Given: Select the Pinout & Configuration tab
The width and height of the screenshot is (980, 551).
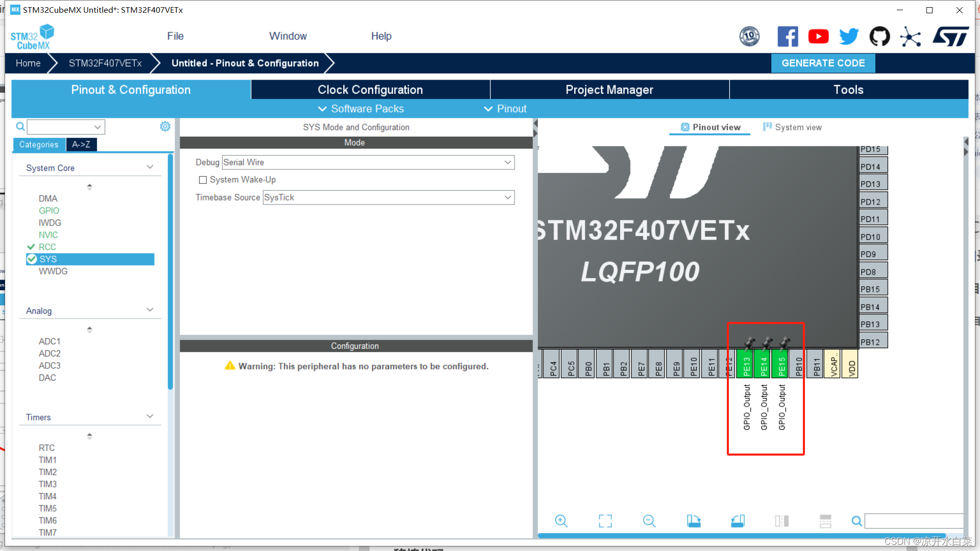Looking at the screenshot, I should [131, 90].
